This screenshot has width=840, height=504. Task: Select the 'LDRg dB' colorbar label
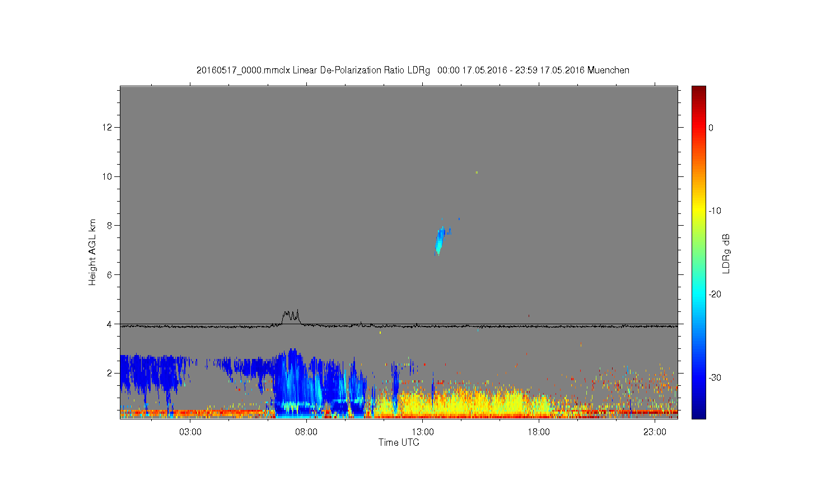726,253
